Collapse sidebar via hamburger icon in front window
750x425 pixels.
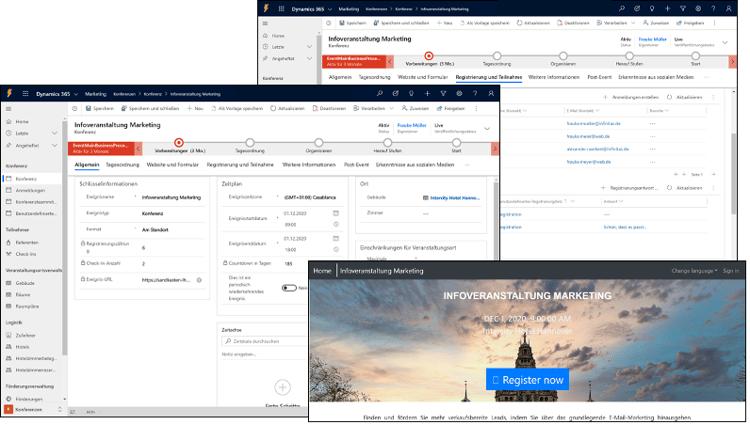[x=9, y=109]
